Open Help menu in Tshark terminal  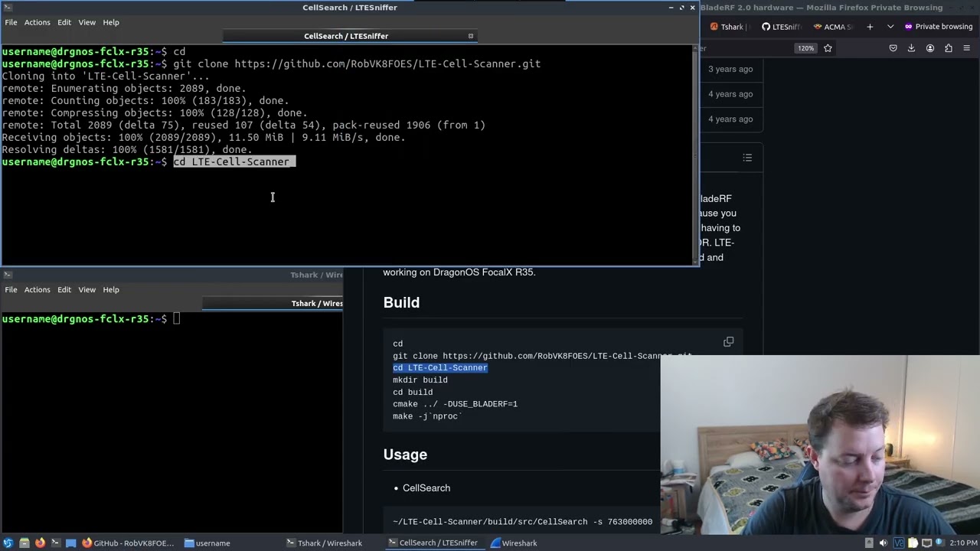pyautogui.click(x=111, y=290)
